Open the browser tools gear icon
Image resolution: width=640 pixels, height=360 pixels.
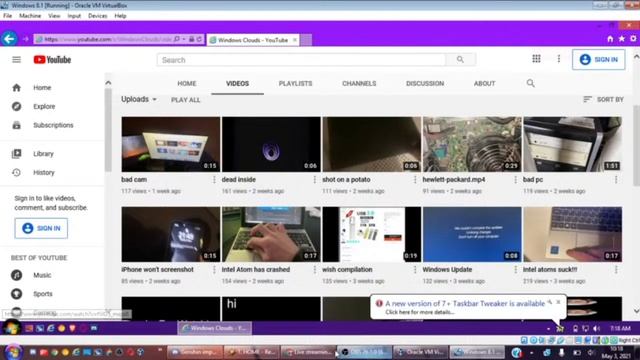tap(633, 39)
